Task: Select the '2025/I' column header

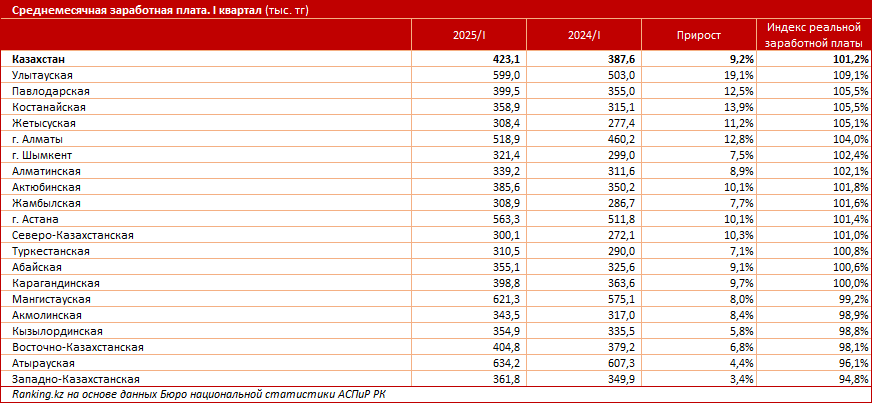Action: 469,35
